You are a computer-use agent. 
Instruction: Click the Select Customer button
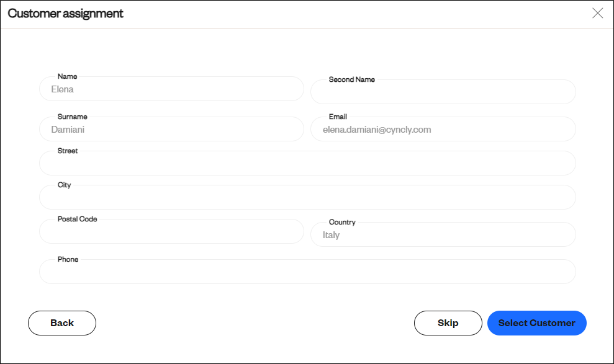pos(537,323)
